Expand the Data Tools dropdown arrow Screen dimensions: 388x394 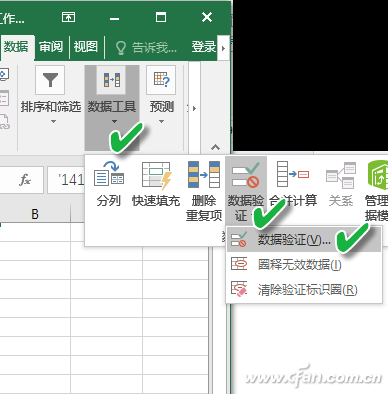pos(114,122)
